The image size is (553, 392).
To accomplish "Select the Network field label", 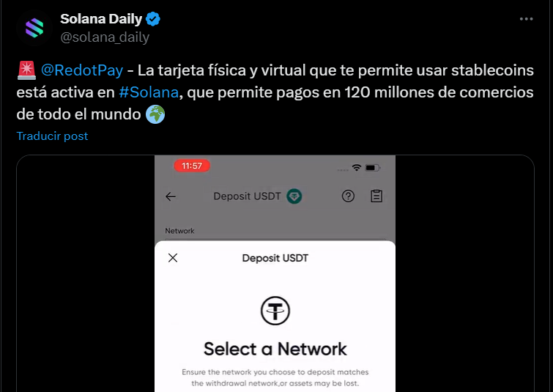I will pyautogui.click(x=179, y=231).
